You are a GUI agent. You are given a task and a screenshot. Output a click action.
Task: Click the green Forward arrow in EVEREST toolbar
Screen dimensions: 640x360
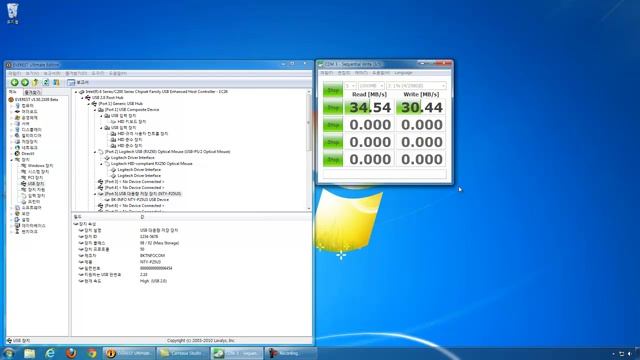(x=25, y=82)
